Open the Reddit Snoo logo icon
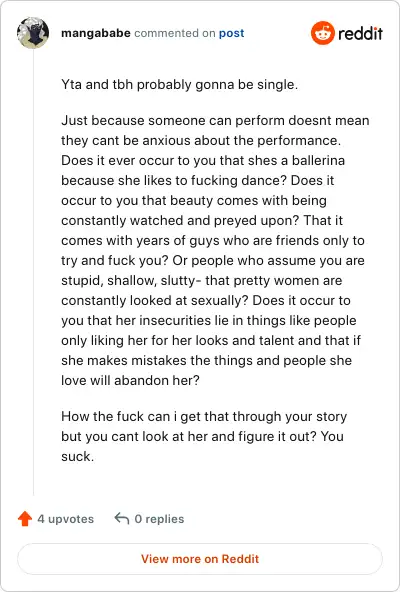The width and height of the screenshot is (400, 592). tap(323, 33)
